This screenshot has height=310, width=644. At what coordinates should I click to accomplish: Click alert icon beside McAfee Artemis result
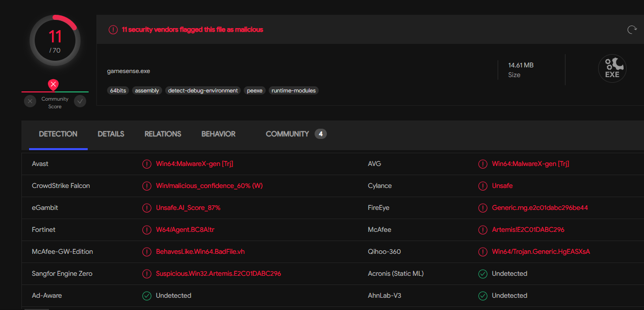click(483, 230)
